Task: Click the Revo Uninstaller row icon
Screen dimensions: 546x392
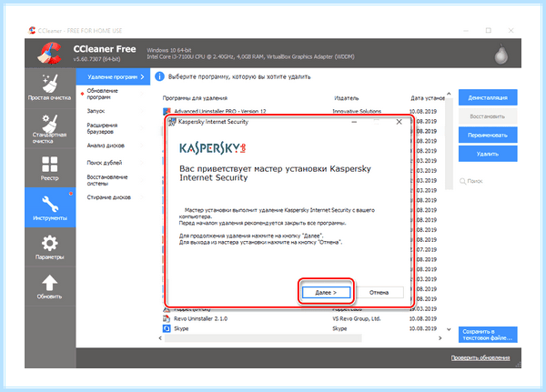Action: (167, 318)
